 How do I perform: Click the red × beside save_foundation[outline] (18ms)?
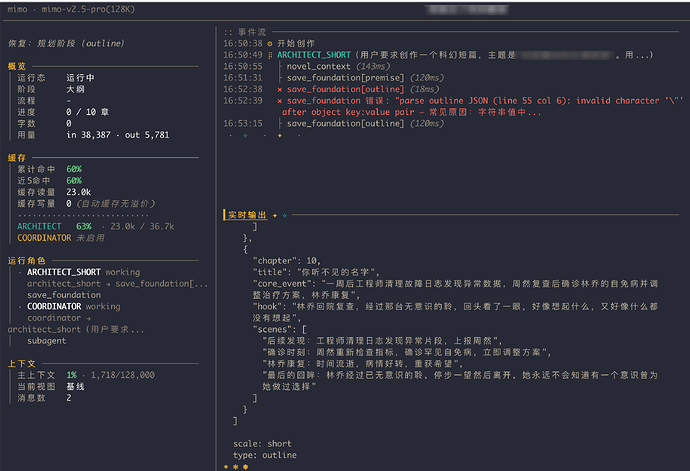coord(280,89)
